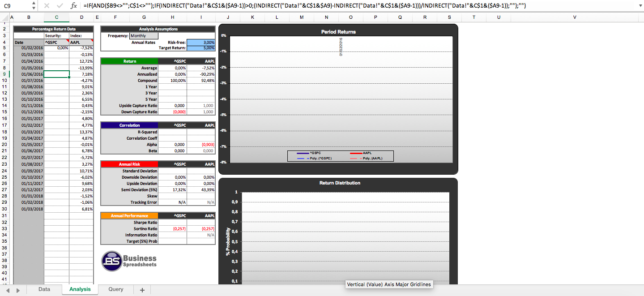
Task: Add a new worksheet using the plus icon
Action: 142,289
